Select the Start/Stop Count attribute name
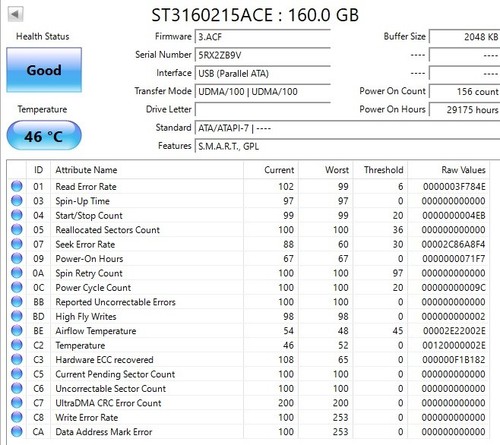 point(89,216)
